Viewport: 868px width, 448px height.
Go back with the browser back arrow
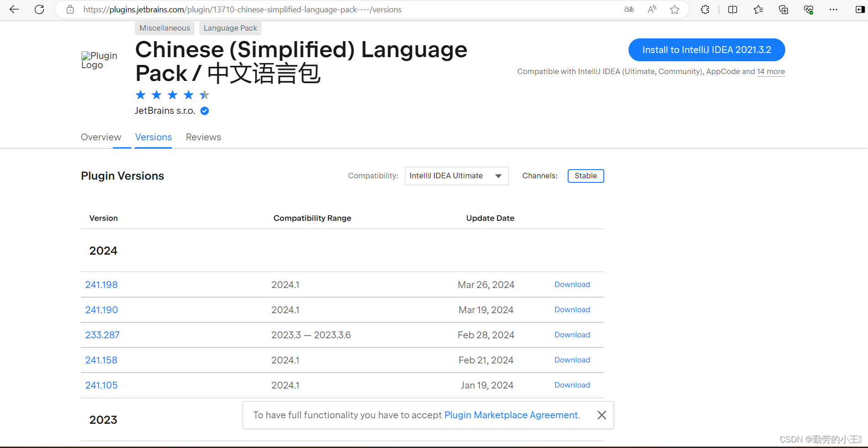point(14,10)
